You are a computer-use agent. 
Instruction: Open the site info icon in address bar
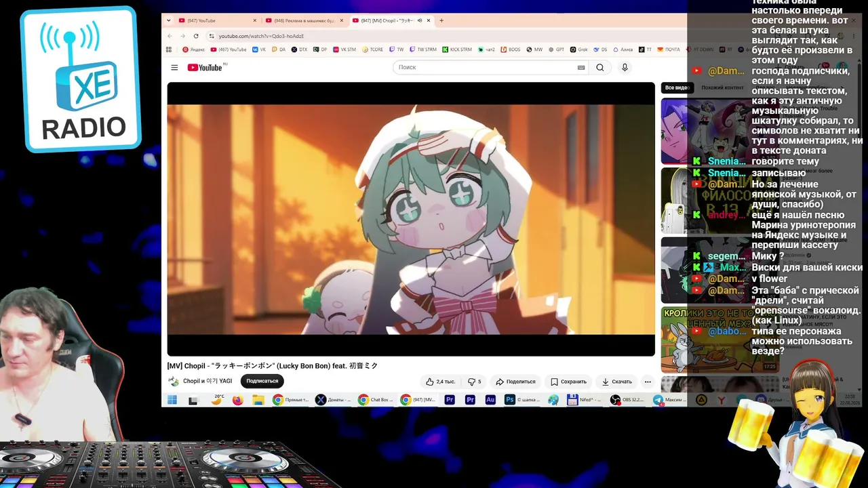pyautogui.click(x=212, y=36)
